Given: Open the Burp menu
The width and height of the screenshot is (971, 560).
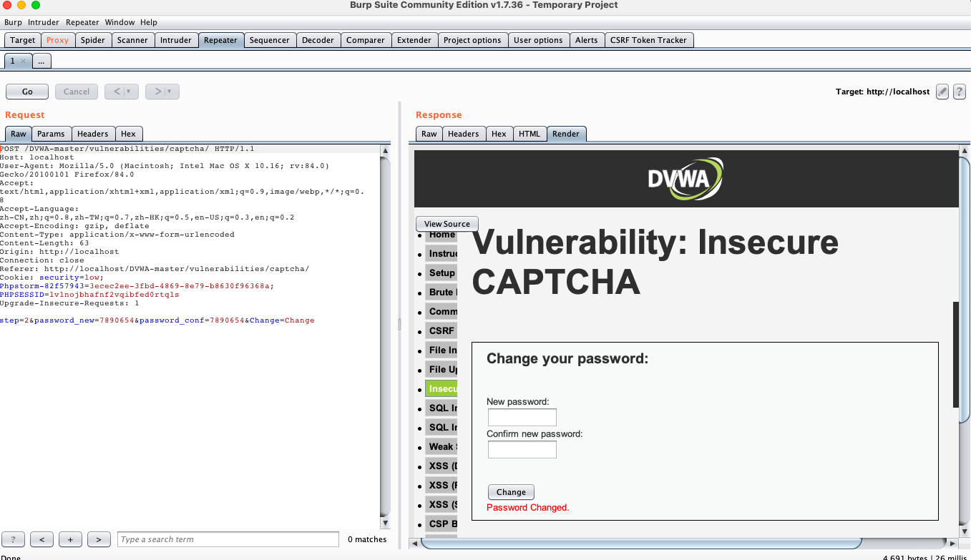Looking at the screenshot, I should coord(13,22).
